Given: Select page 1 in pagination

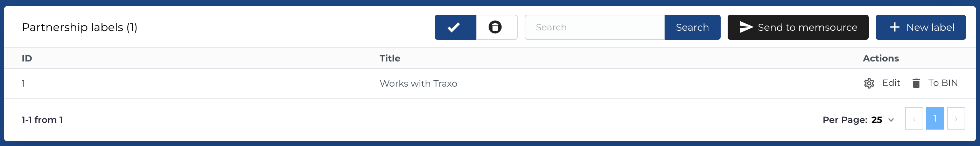Looking at the screenshot, I should tap(935, 119).
